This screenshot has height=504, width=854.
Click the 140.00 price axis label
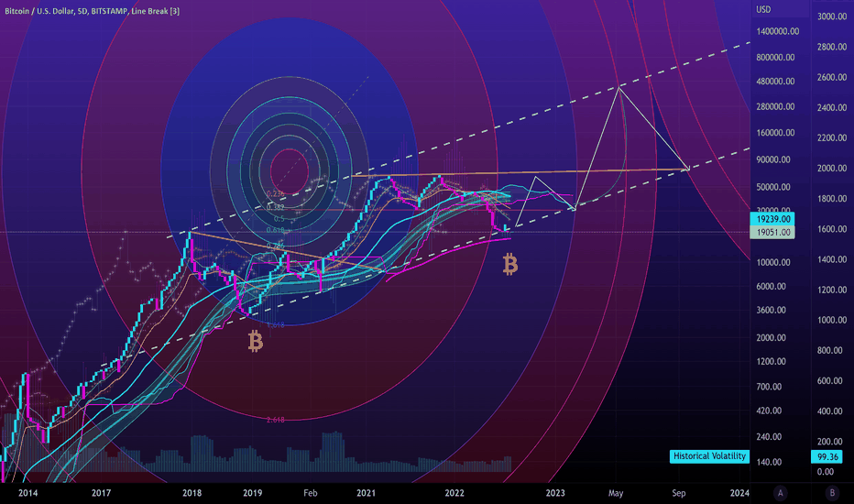pos(769,462)
